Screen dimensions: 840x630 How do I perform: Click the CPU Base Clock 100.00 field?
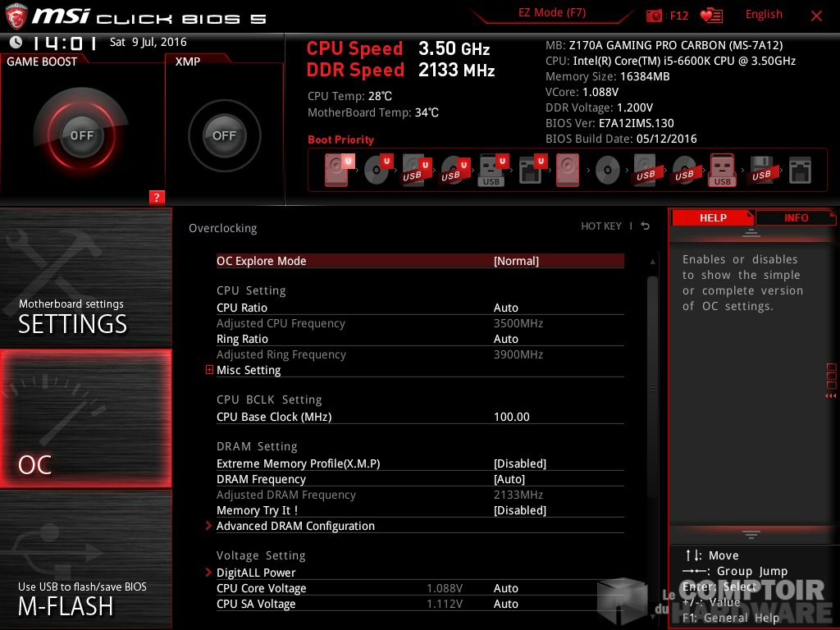[512, 417]
